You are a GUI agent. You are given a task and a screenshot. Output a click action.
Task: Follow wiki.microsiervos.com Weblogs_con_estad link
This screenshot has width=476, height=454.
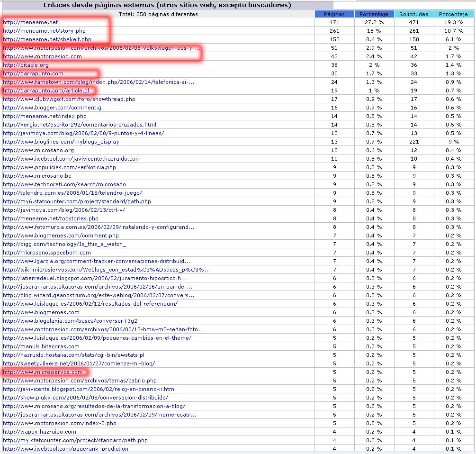pyautogui.click(x=106, y=269)
